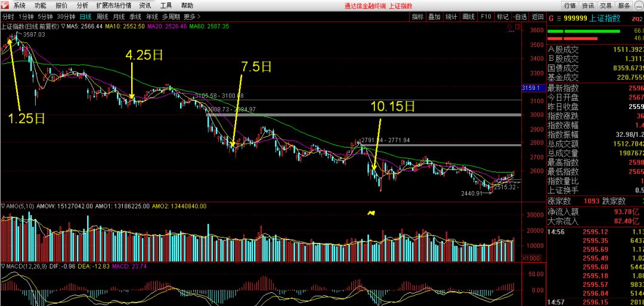Switch to 年线 yearly chart
This screenshot has width=644, height=306.
[x=151, y=17]
